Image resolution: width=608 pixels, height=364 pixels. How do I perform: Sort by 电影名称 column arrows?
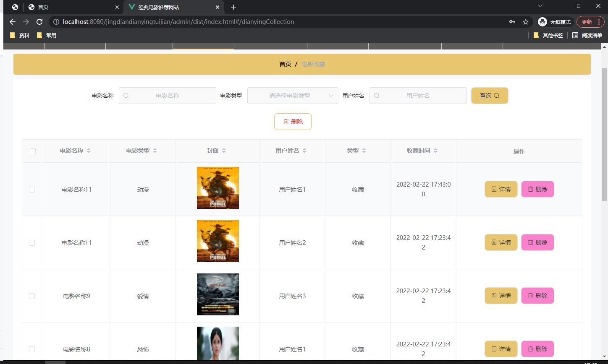pyautogui.click(x=89, y=151)
